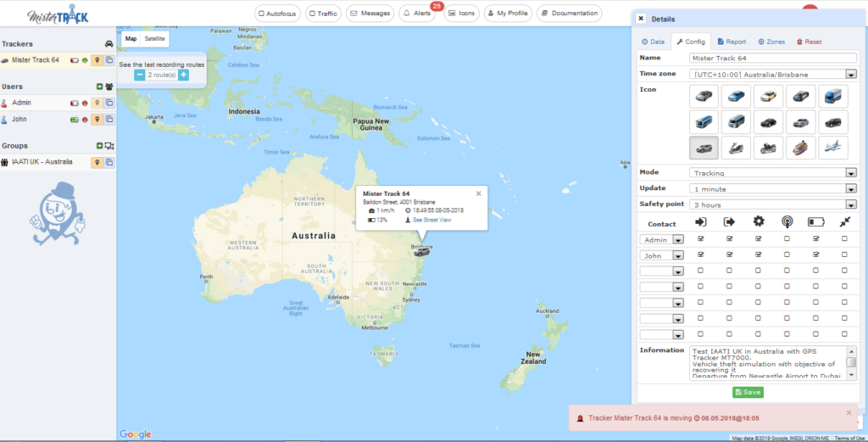Choose the blue sedan tracker icon

pyautogui.click(x=736, y=97)
